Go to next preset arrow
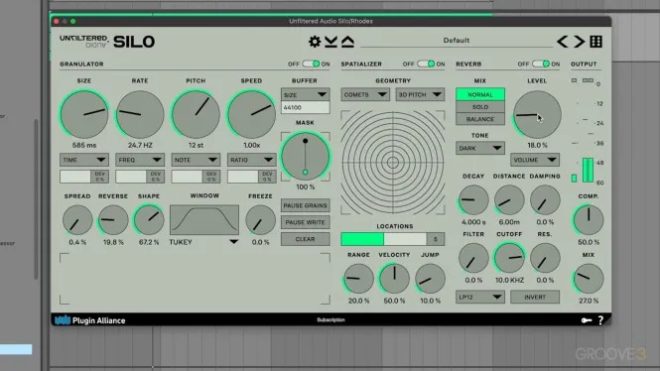660x371 pixels. (x=579, y=41)
